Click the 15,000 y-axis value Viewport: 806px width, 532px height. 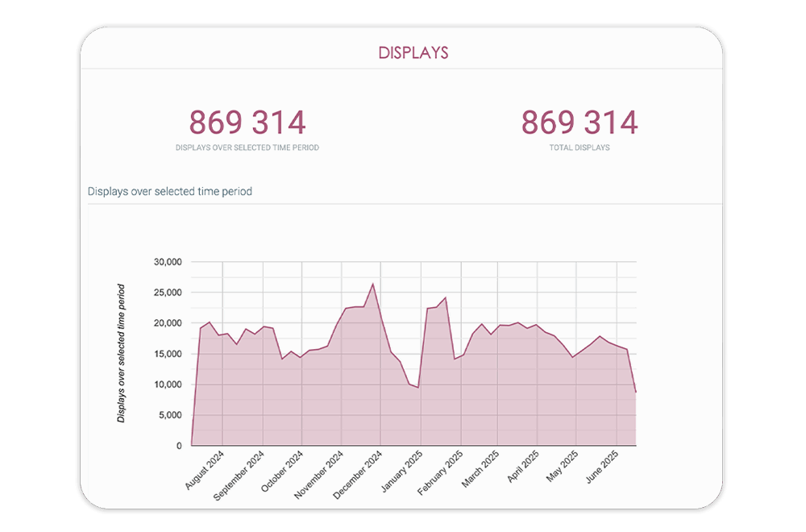click(x=168, y=354)
